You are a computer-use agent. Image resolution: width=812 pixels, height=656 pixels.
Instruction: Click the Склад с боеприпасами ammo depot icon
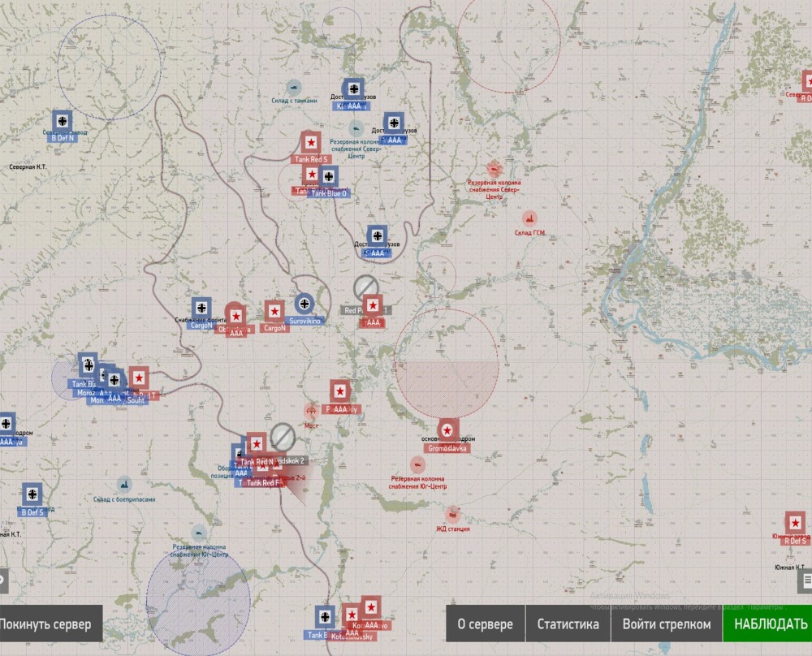click(123, 485)
